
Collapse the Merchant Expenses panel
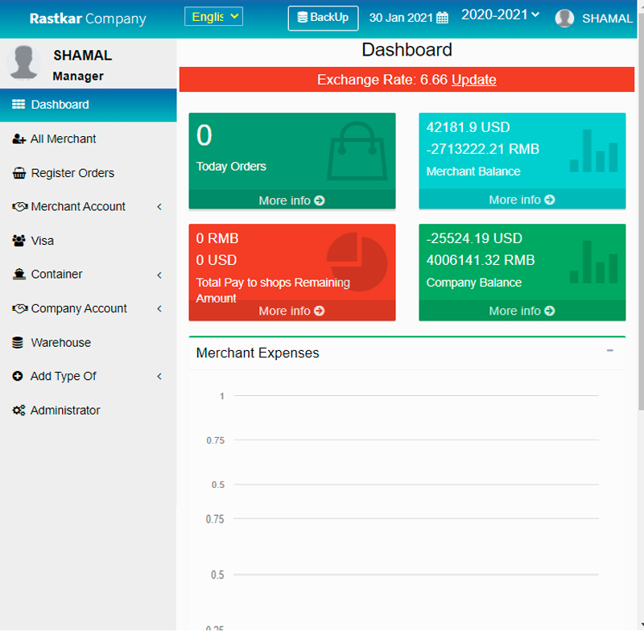coord(610,351)
